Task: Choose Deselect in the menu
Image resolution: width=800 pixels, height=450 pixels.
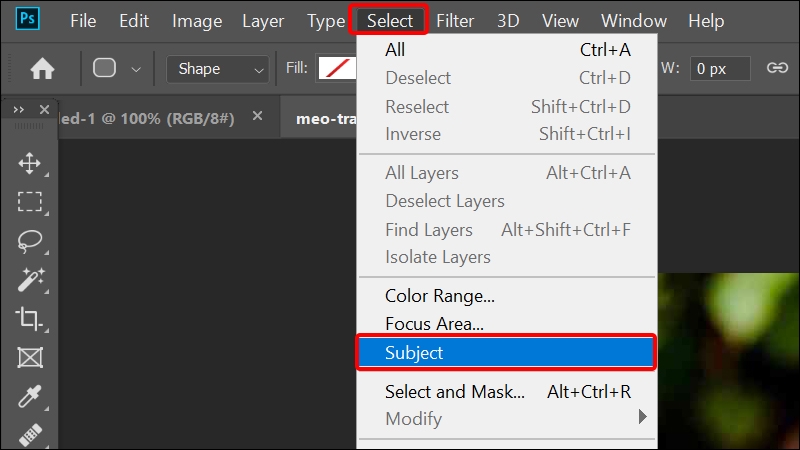Action: tap(507, 78)
